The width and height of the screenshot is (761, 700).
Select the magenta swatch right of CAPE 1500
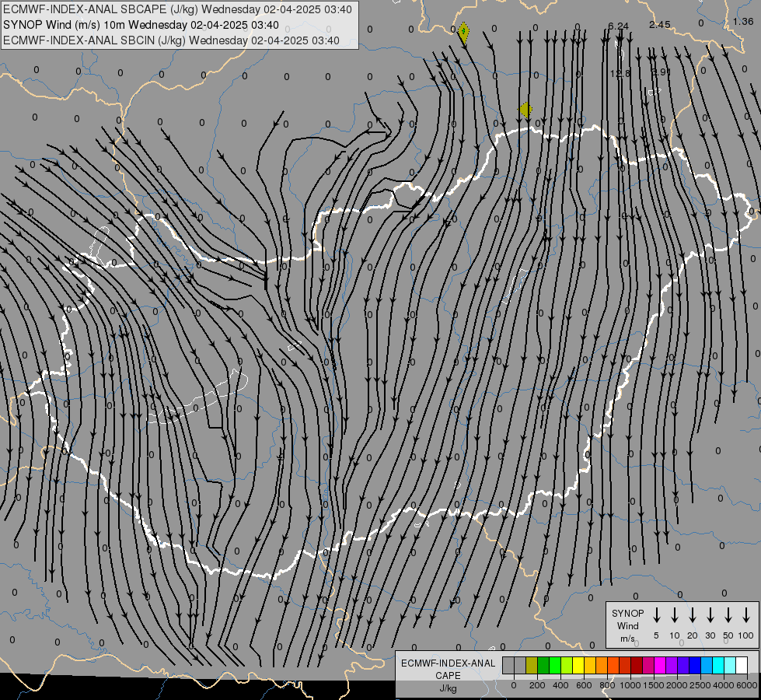[x=660, y=665]
